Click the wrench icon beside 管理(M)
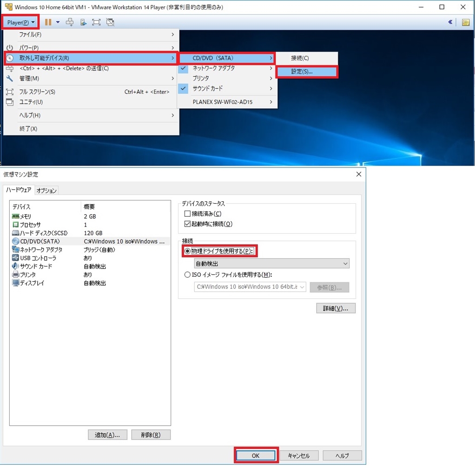 [10, 79]
